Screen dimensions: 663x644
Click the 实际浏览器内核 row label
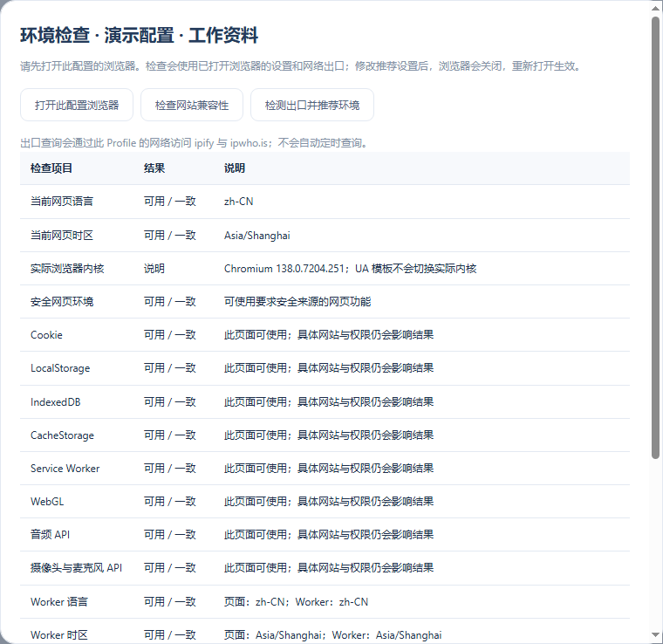[67, 269]
